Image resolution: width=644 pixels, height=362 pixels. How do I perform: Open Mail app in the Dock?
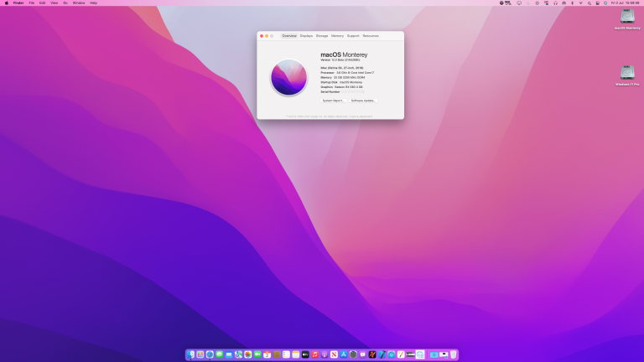(229, 354)
